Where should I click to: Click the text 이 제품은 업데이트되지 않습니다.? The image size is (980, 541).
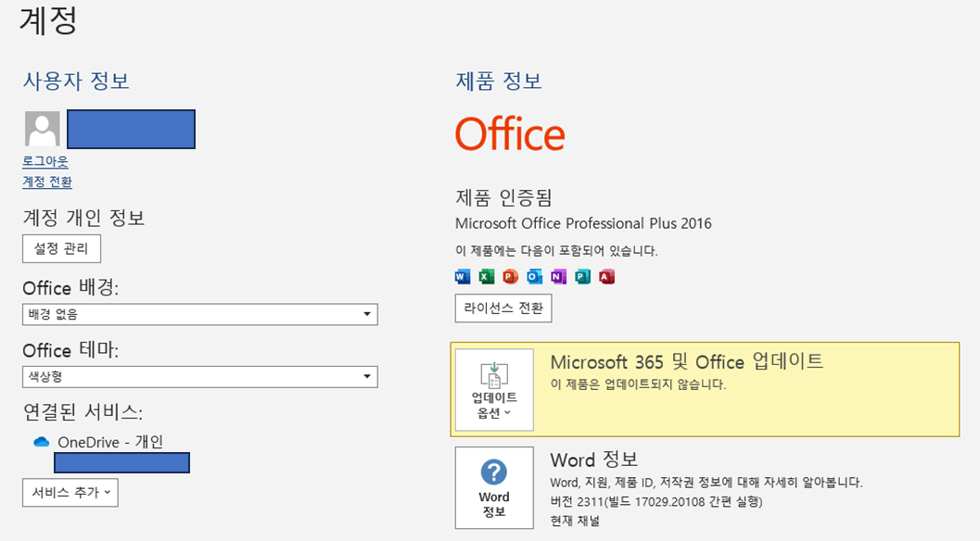pyautogui.click(x=638, y=384)
